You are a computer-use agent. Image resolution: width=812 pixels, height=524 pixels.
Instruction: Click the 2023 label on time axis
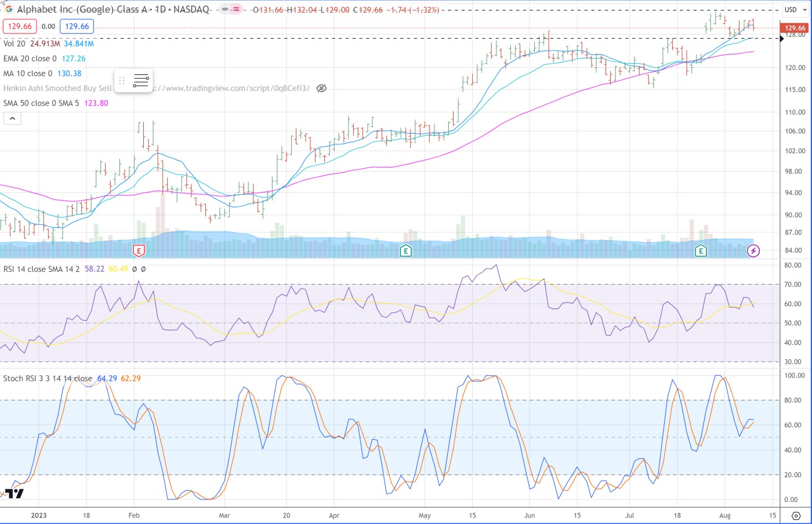39,515
